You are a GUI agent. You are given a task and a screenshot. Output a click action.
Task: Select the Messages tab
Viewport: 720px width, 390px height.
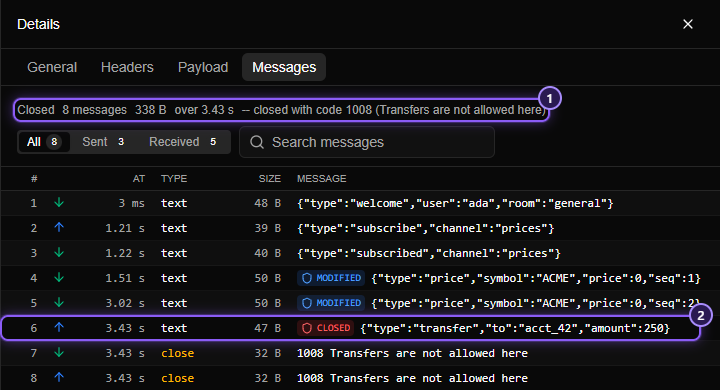click(x=284, y=67)
